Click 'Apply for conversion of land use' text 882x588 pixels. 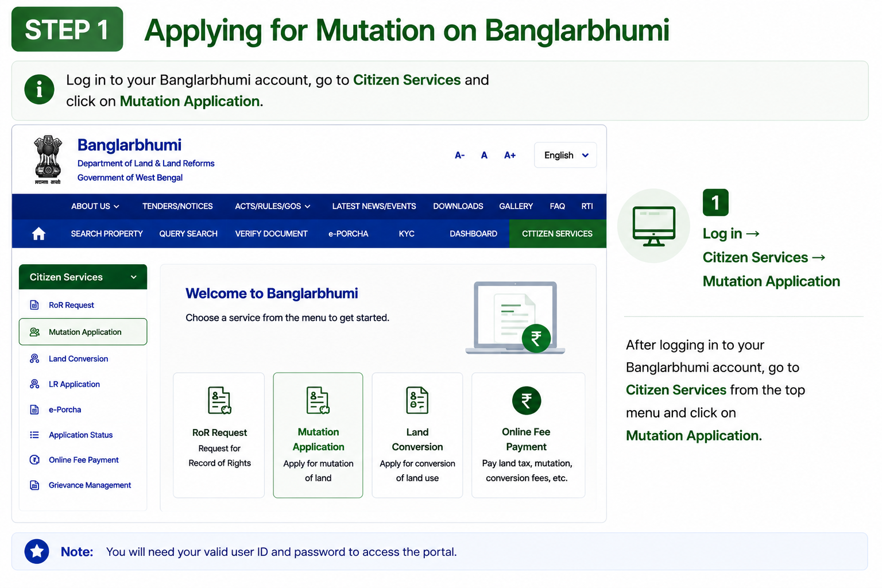(x=417, y=471)
